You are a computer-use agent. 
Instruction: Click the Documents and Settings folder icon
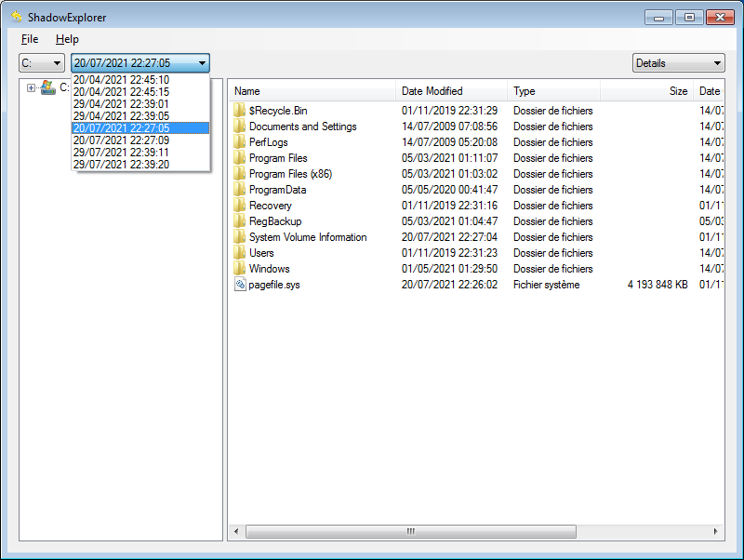pos(240,127)
